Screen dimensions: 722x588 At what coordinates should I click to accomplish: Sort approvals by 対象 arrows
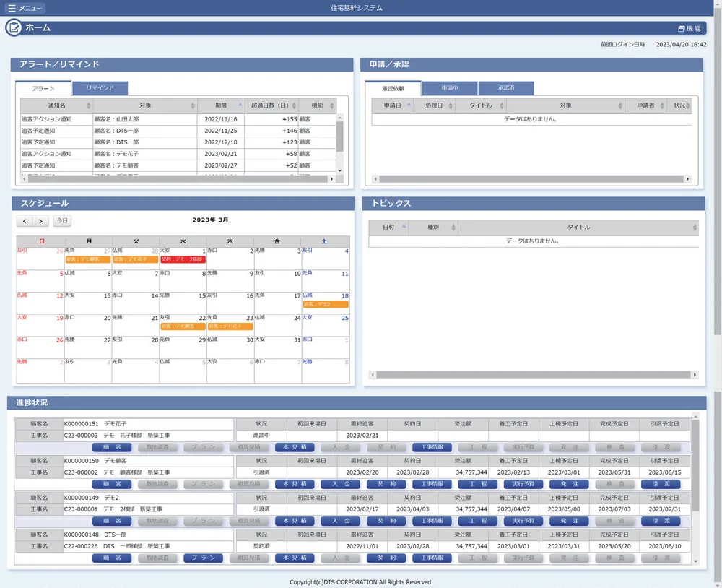(619, 105)
